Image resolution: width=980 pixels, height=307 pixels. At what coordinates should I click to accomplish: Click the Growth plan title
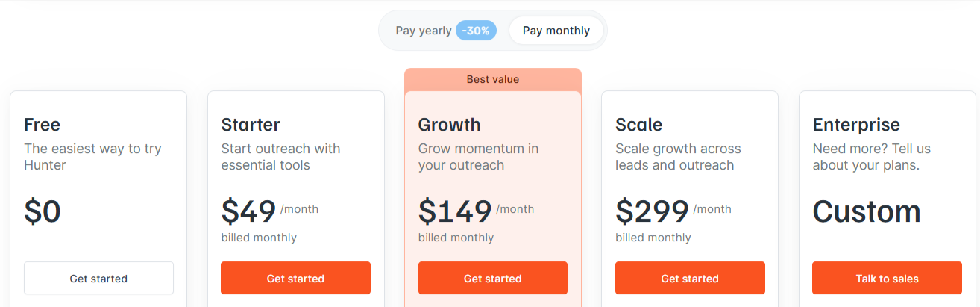pyautogui.click(x=449, y=125)
